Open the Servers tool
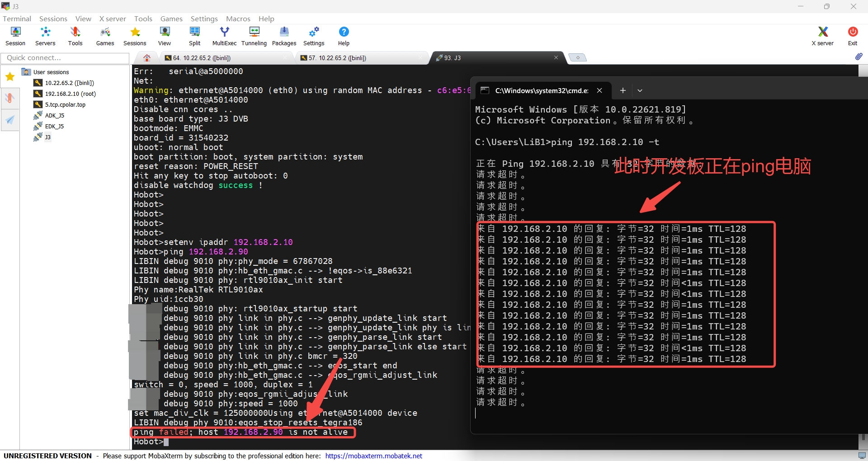Image resolution: width=868 pixels, height=461 pixels. (x=45, y=36)
